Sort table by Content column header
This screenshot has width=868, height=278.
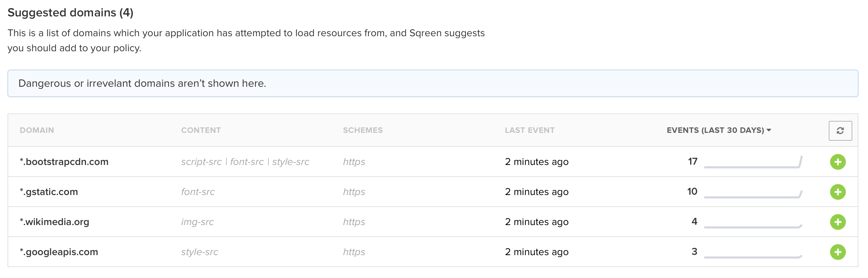[201, 130]
